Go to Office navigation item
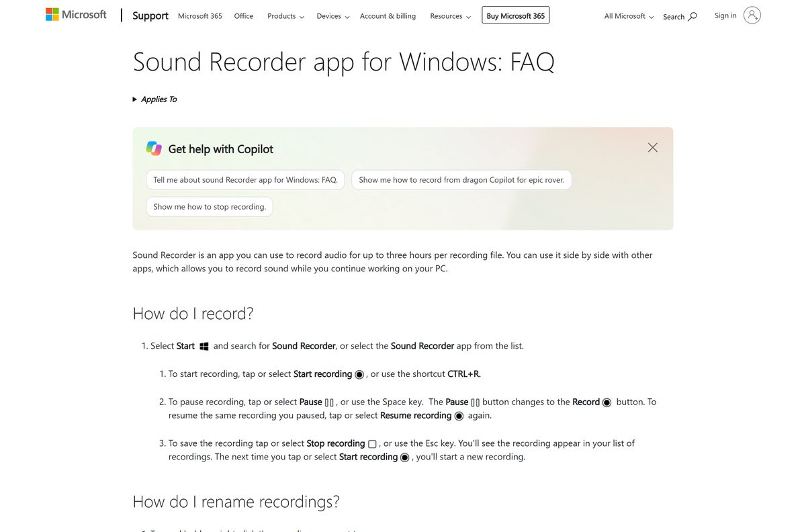The height and width of the screenshot is (532, 806). pos(244,16)
